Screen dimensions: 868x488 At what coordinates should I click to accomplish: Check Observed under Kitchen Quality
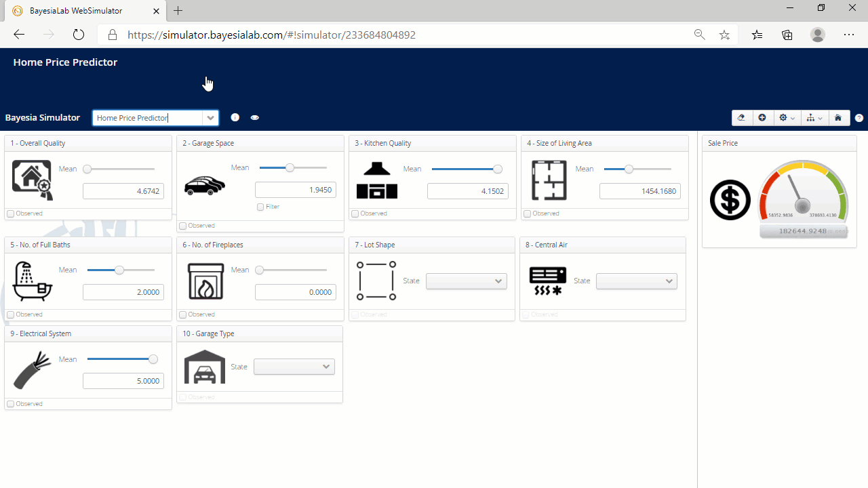click(355, 213)
